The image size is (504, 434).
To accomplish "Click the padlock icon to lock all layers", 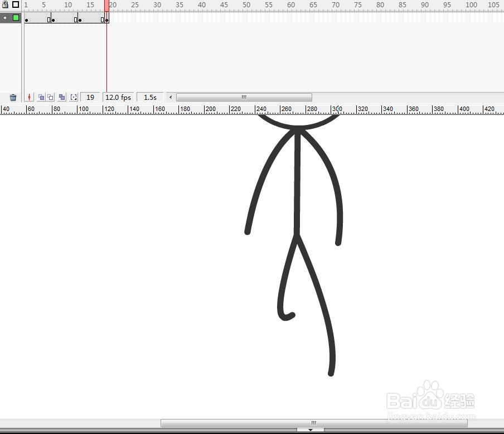I will (x=4, y=4).
